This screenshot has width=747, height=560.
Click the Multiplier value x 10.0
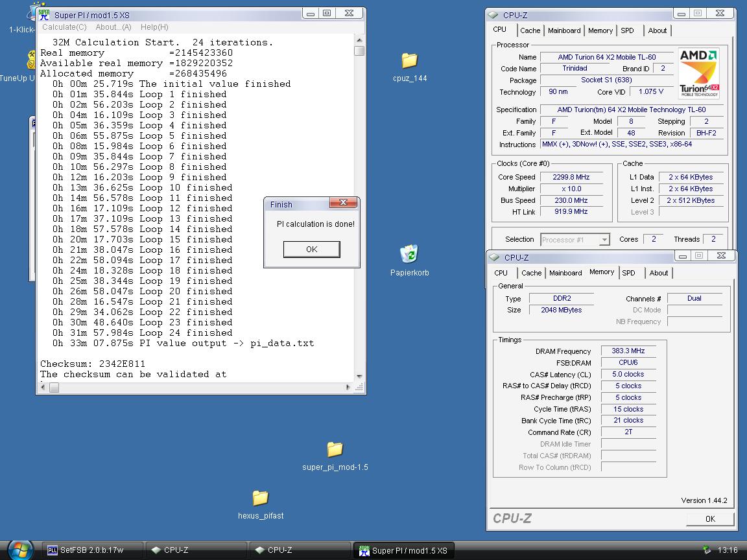click(x=572, y=189)
